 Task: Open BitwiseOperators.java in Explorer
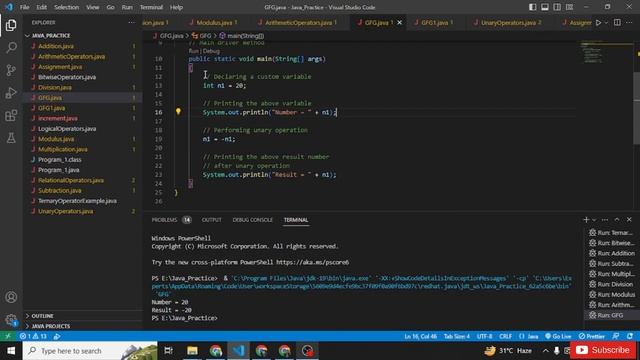pyautogui.click(x=67, y=77)
